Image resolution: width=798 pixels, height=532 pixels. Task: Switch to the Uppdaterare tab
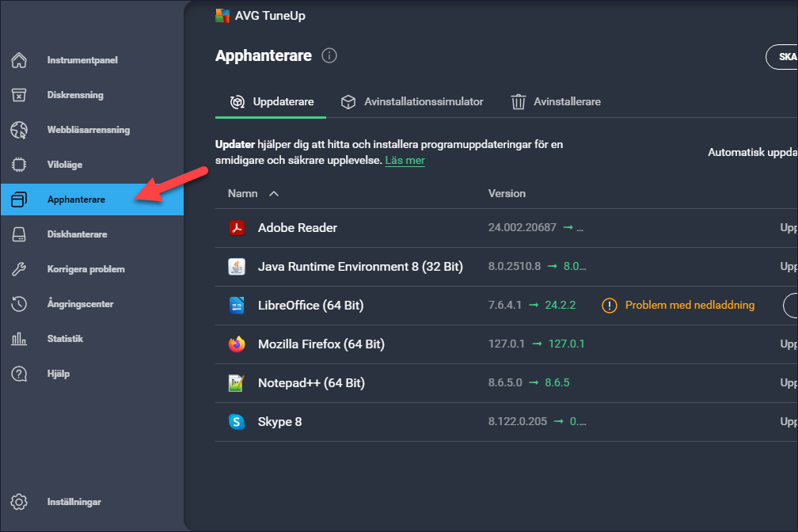pyautogui.click(x=271, y=102)
